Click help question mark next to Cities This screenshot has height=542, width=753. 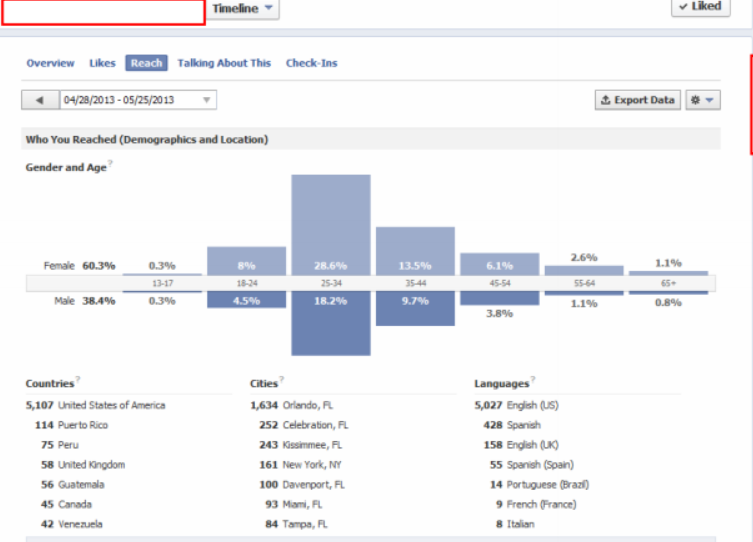click(281, 379)
